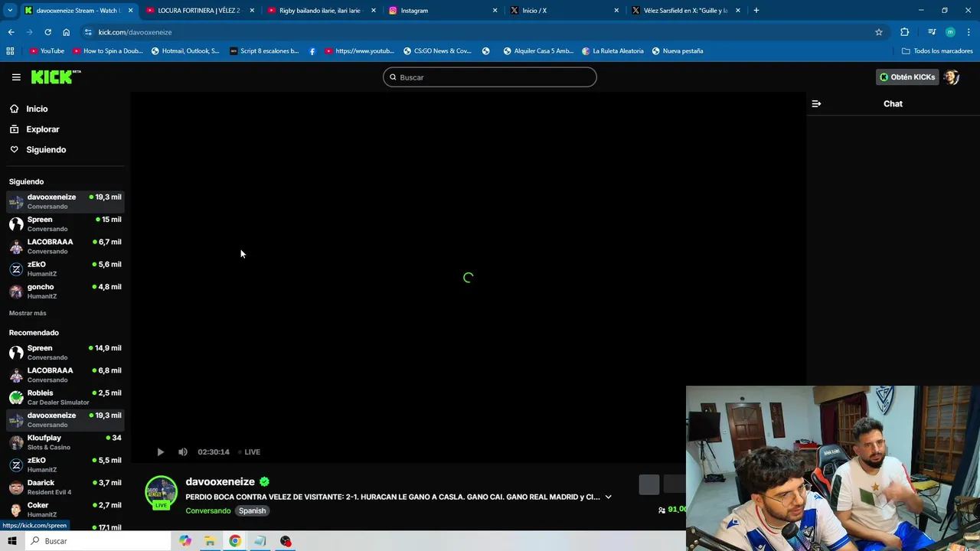The image size is (980, 551).
Task: Open Chrome from taskbar
Action: pos(235,541)
